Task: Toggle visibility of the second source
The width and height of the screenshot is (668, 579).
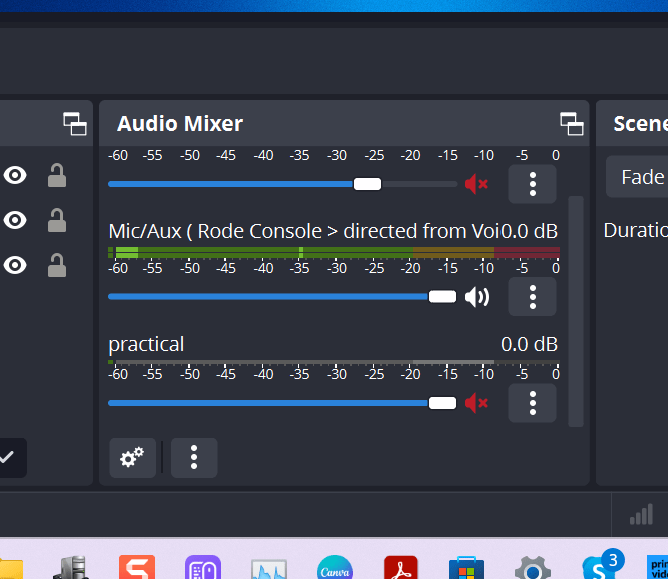Action: point(15,220)
